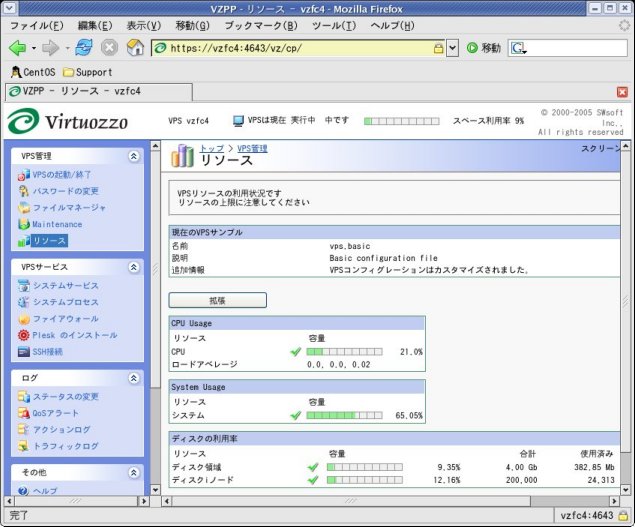Click the パスワードの変更 keys icon
The width and height of the screenshot is (635, 527).
tap(24, 191)
